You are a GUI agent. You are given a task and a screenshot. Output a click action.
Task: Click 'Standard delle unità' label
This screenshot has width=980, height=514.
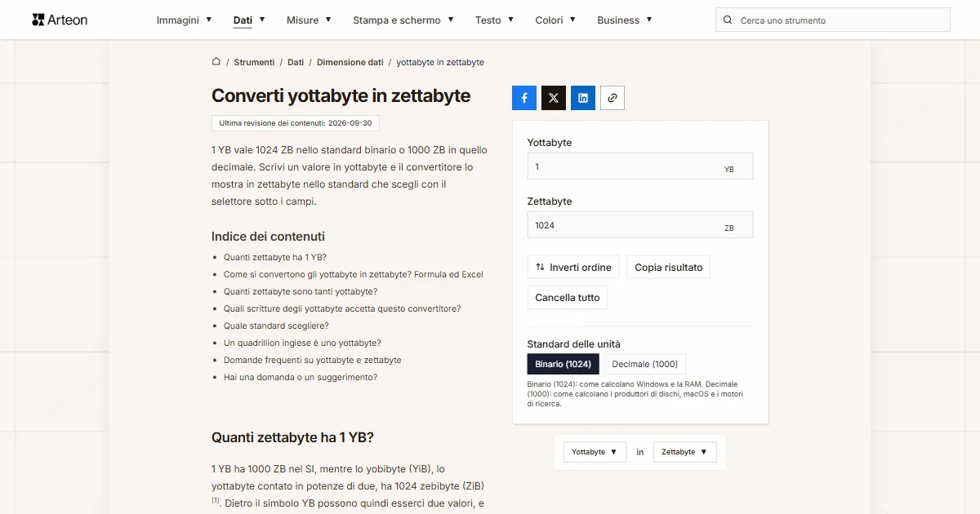tap(574, 344)
